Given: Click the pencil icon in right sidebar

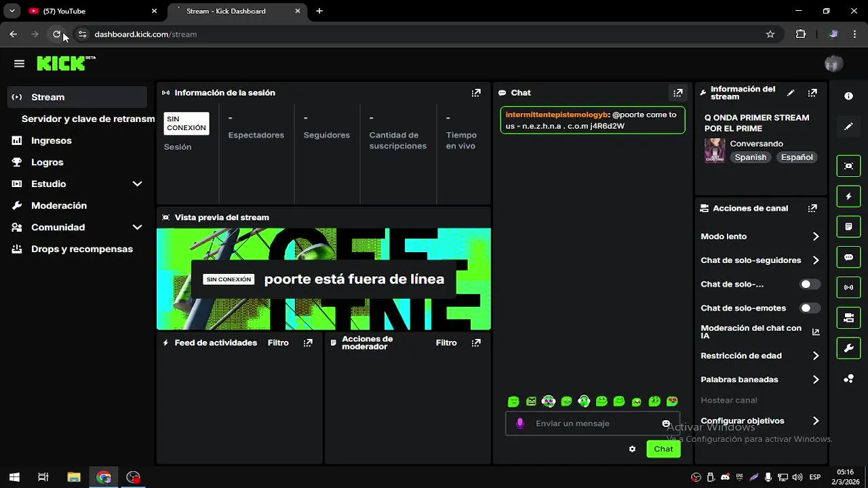Looking at the screenshot, I should click(x=848, y=127).
